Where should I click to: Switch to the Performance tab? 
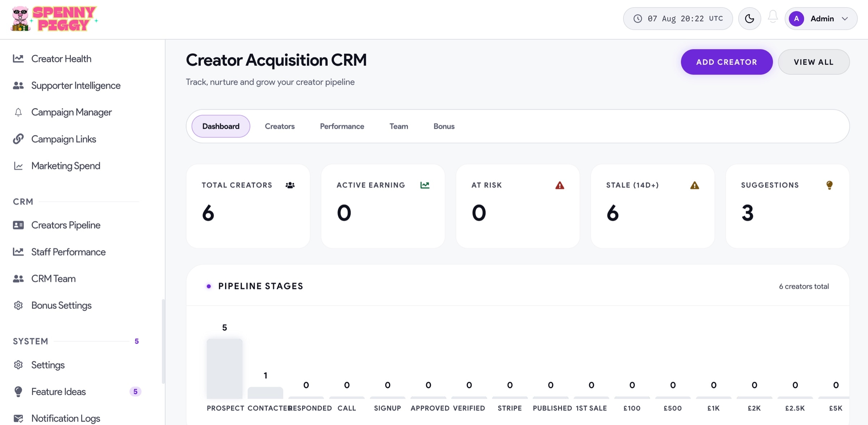click(342, 126)
